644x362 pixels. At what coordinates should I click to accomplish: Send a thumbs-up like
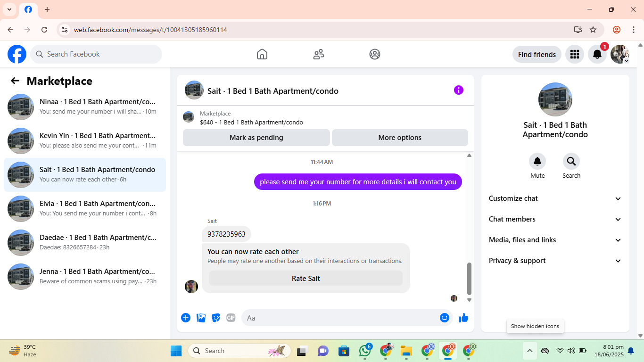pos(463,318)
